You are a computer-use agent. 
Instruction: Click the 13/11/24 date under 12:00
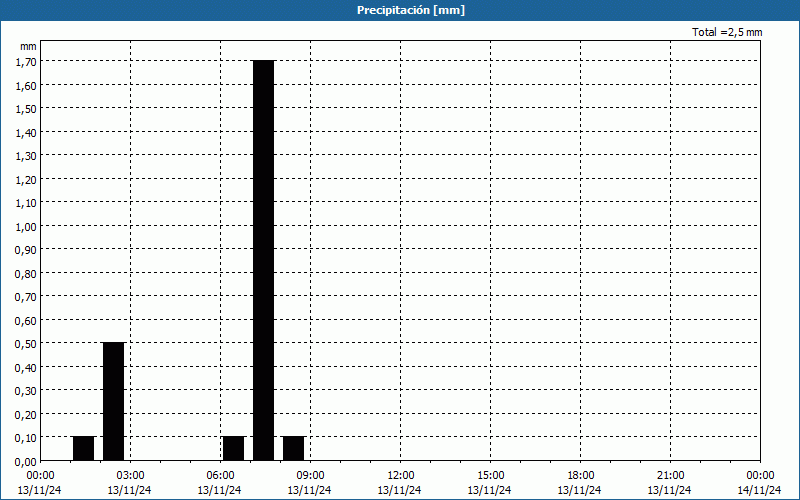[399, 490]
